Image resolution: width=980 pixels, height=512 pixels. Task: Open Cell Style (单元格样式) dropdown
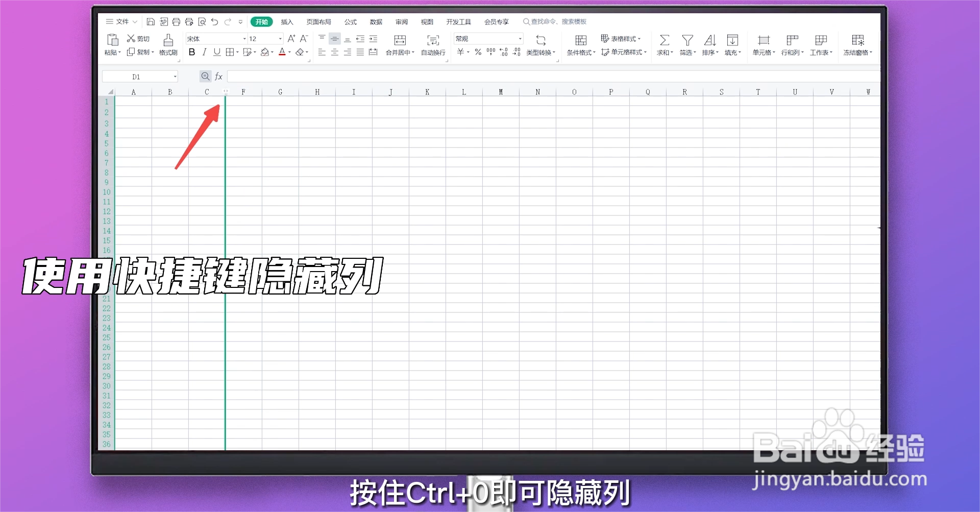pos(624,52)
